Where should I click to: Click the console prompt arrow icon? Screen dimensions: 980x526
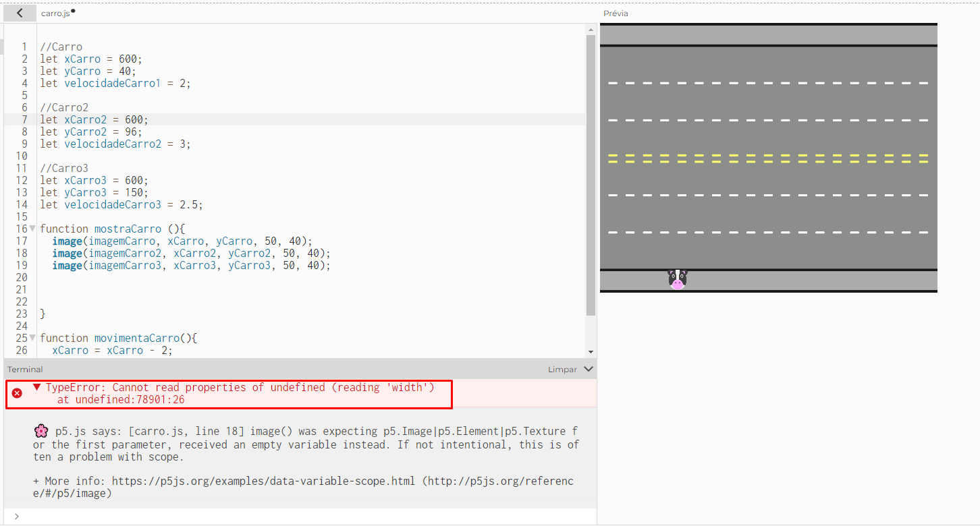tap(16, 517)
